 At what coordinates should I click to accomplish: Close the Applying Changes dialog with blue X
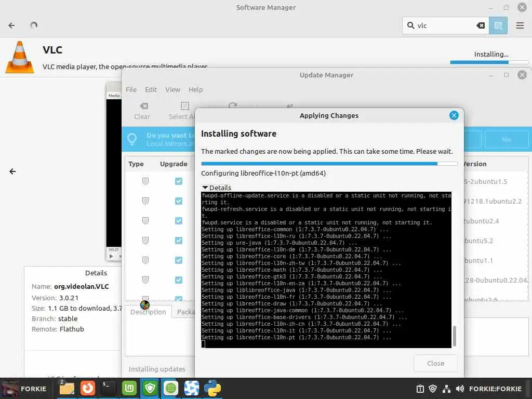coord(454,115)
